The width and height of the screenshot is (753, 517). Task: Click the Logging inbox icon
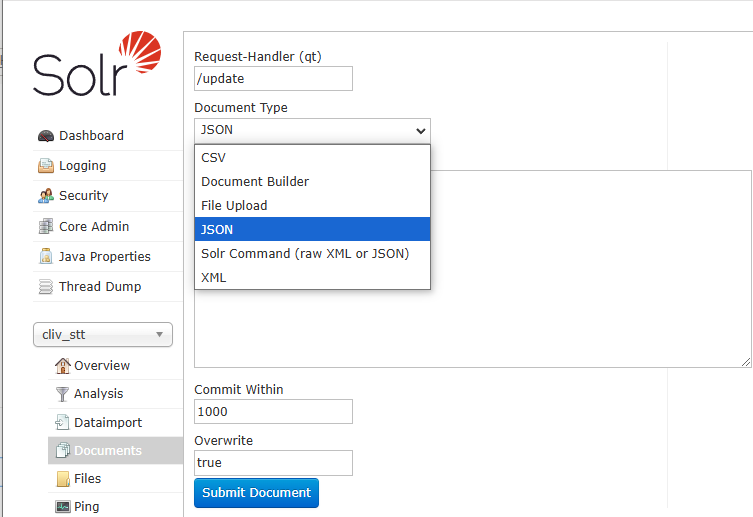tap(46, 166)
